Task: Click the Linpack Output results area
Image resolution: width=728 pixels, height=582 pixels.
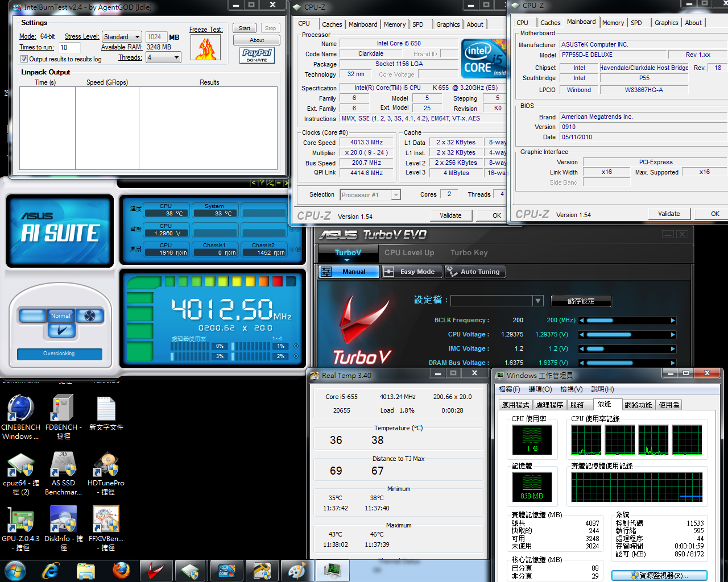Action: 148,128
